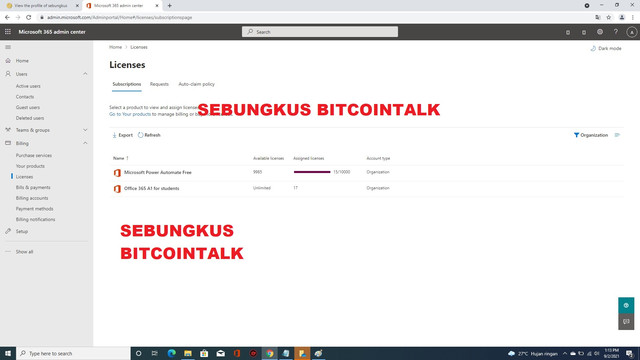
Task: Switch to Auto-claim policy tab
Action: (196, 84)
